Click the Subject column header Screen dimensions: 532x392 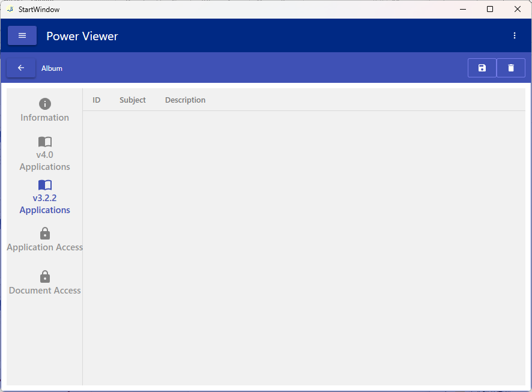pyautogui.click(x=133, y=100)
